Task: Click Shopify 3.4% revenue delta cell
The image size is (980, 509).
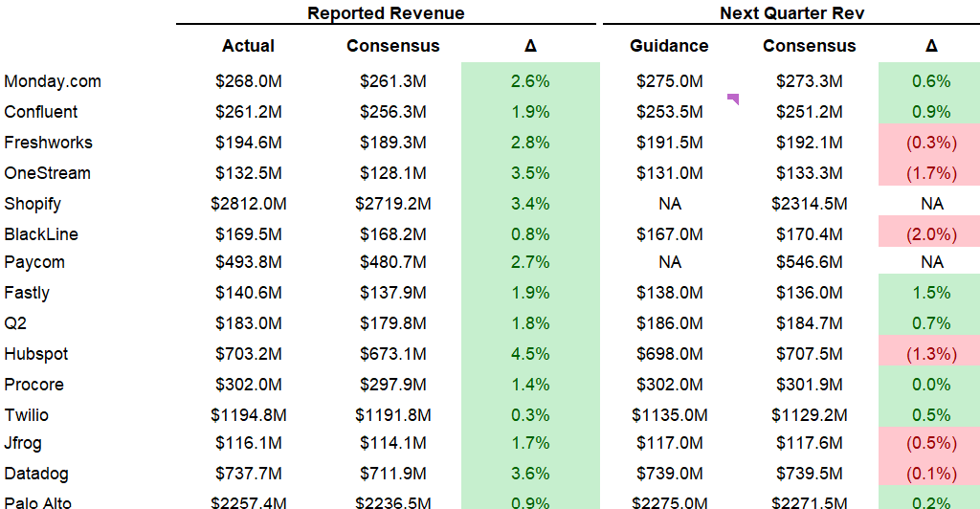Action: point(530,204)
